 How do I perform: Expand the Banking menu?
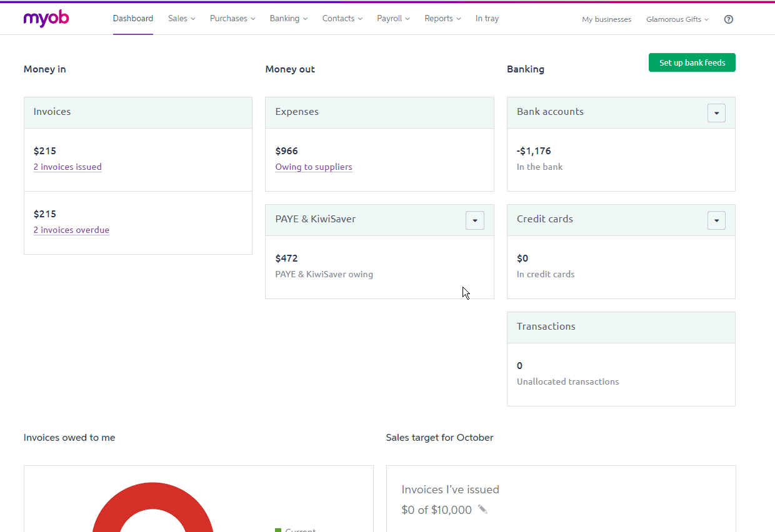288,19
